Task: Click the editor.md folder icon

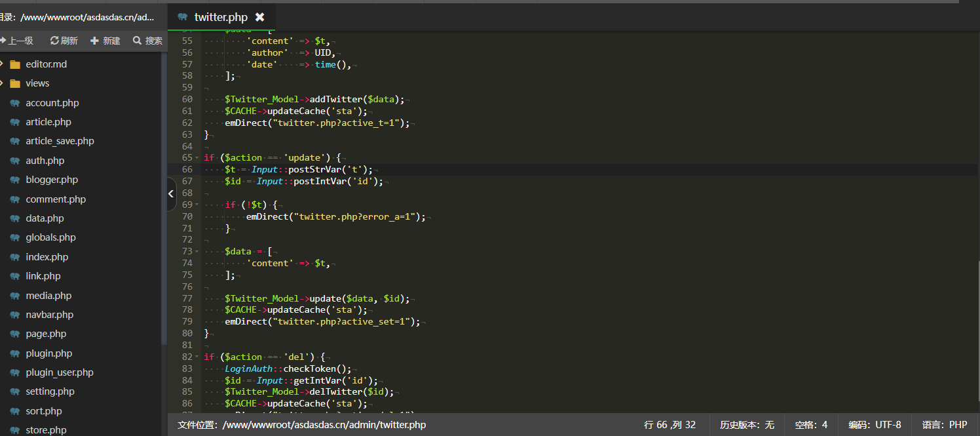Action: coord(14,64)
